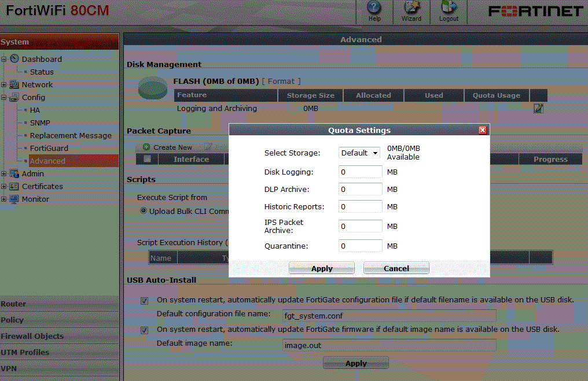Cancel the Quota Settings dialog
The height and width of the screenshot is (381, 588).
[396, 268]
